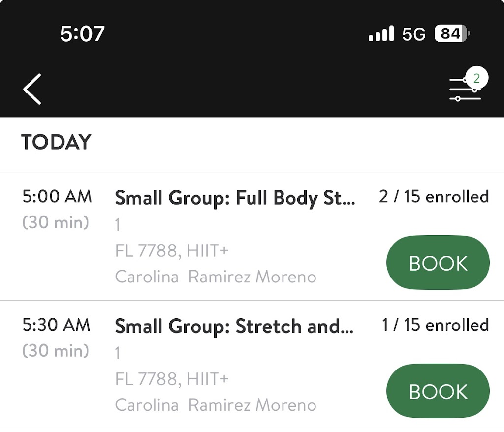The width and height of the screenshot is (504, 432).
Task: Open Small Group: Stretch and... class
Action: pyautogui.click(x=234, y=326)
